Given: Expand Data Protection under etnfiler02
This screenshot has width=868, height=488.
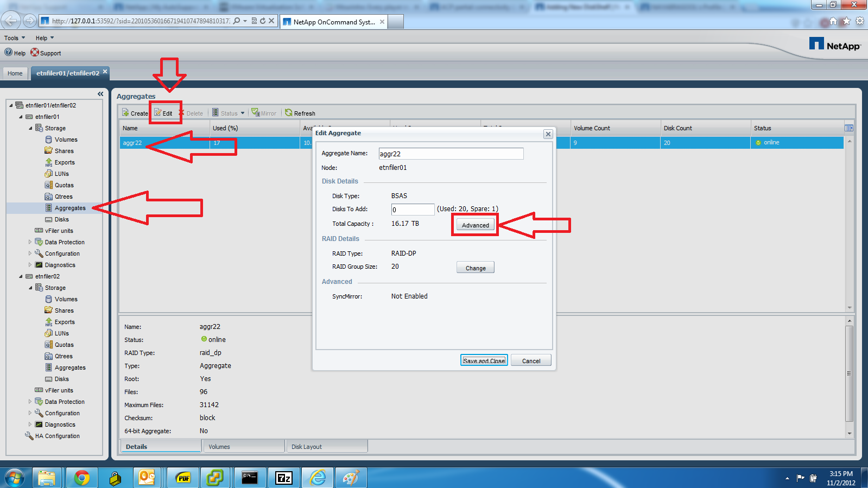Looking at the screenshot, I should click(30, 402).
